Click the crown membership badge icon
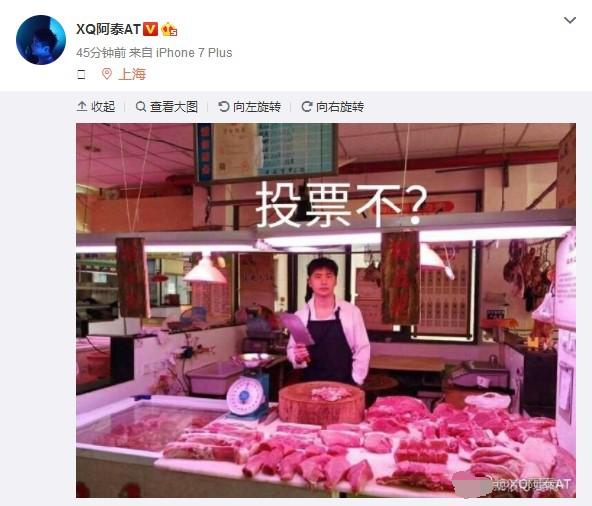The height and width of the screenshot is (506, 592). 169,29
